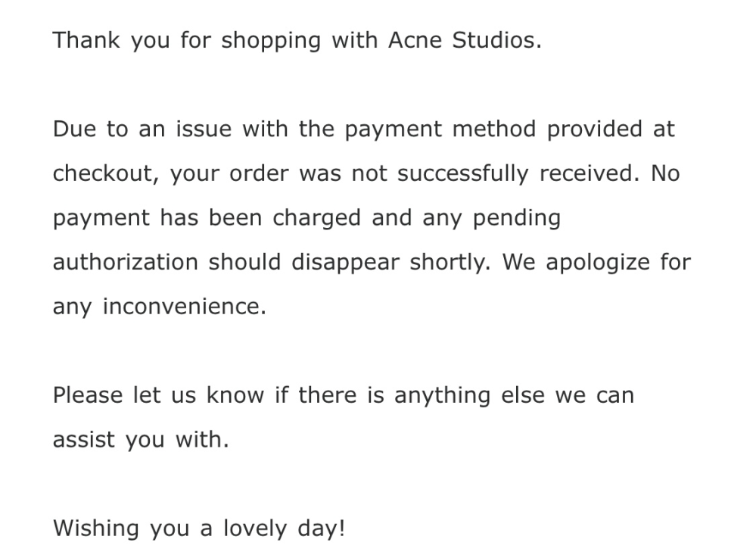Click the words 'Wishing you'
The width and height of the screenshot is (756, 558).
pyautogui.click(x=121, y=529)
